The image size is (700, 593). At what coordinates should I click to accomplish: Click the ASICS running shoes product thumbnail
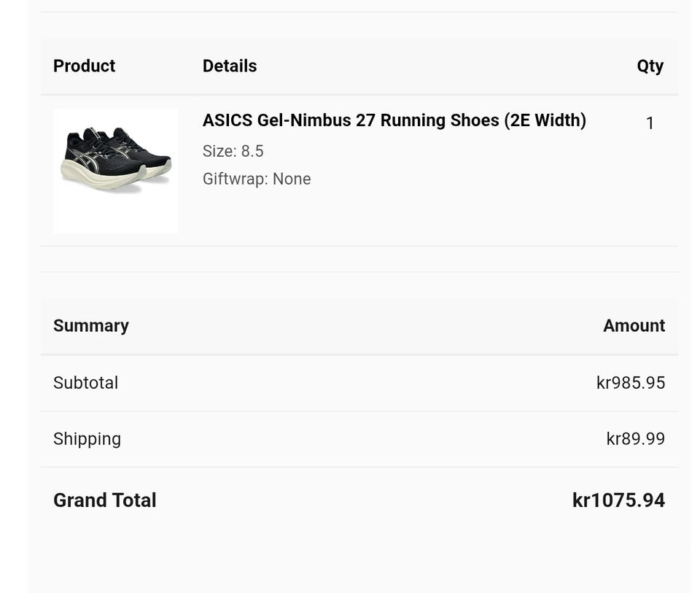[115, 171]
